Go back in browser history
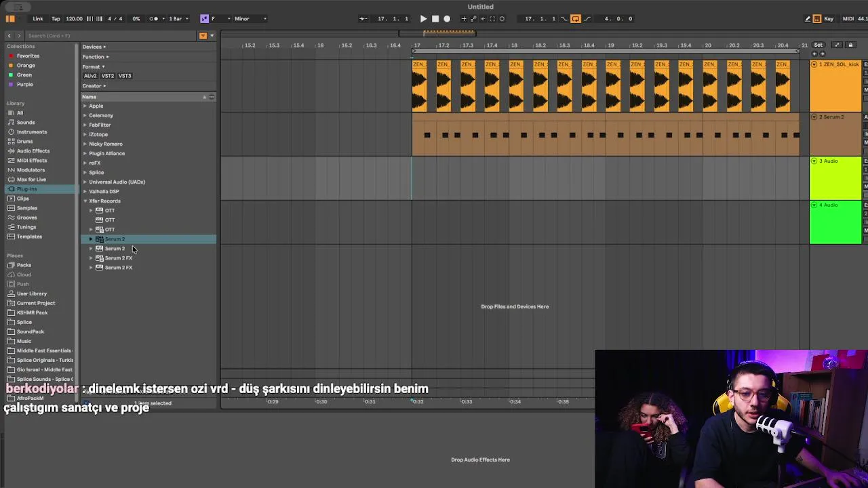Viewport: 868px width, 488px height. (x=9, y=35)
